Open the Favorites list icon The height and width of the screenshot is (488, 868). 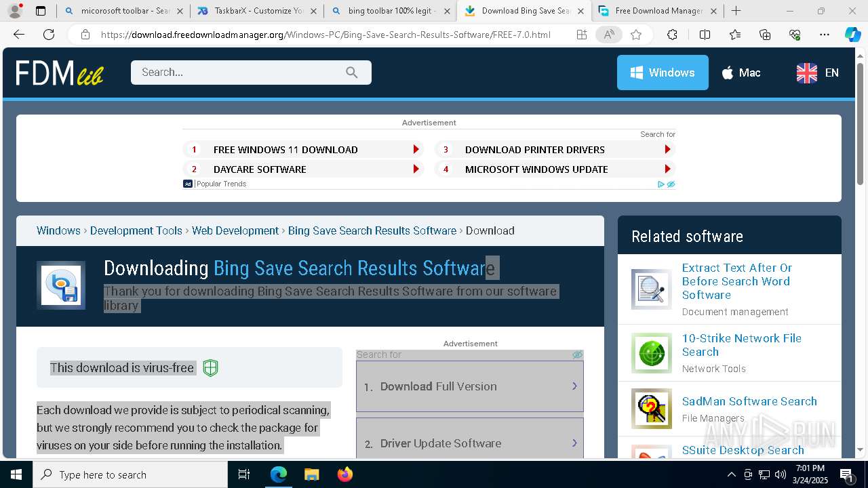coord(735,35)
